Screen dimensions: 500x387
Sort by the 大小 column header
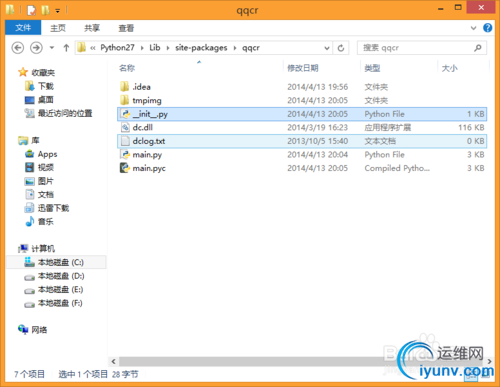449,68
